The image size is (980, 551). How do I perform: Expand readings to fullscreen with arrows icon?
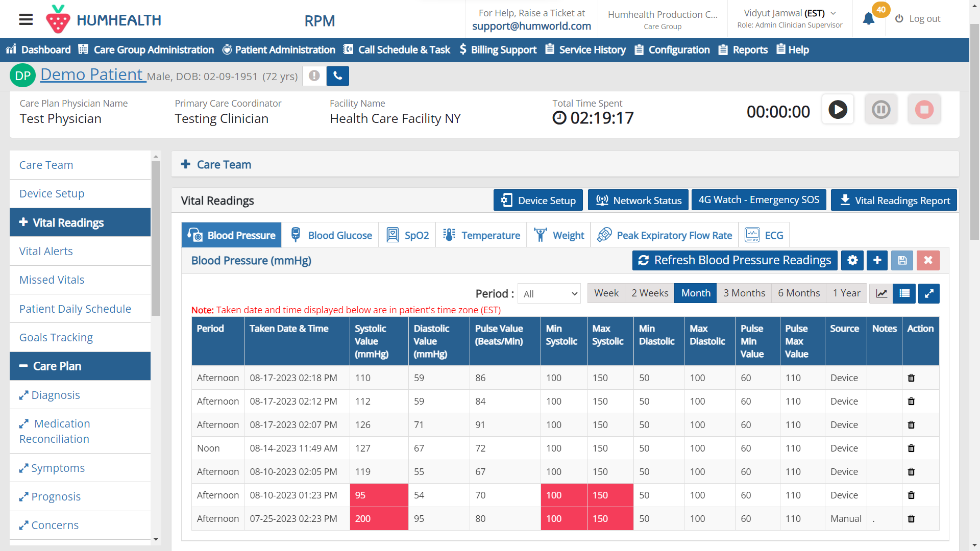[928, 293]
